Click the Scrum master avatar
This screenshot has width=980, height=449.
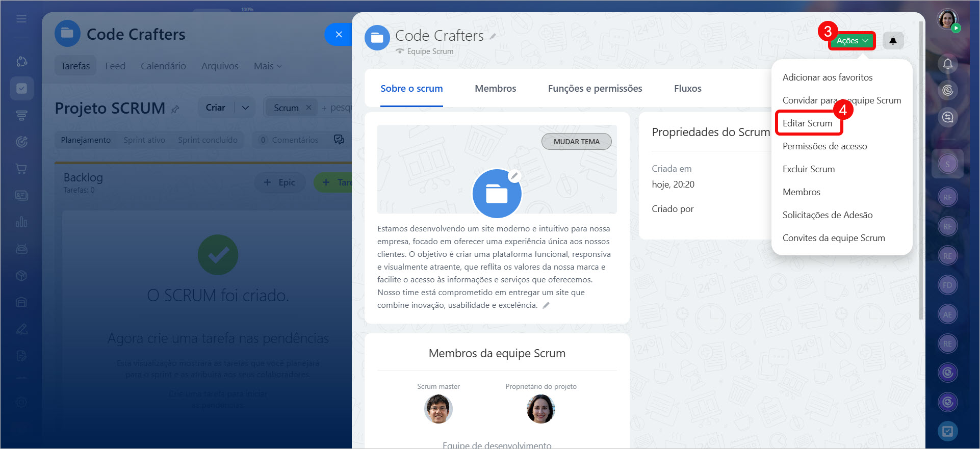click(x=439, y=409)
